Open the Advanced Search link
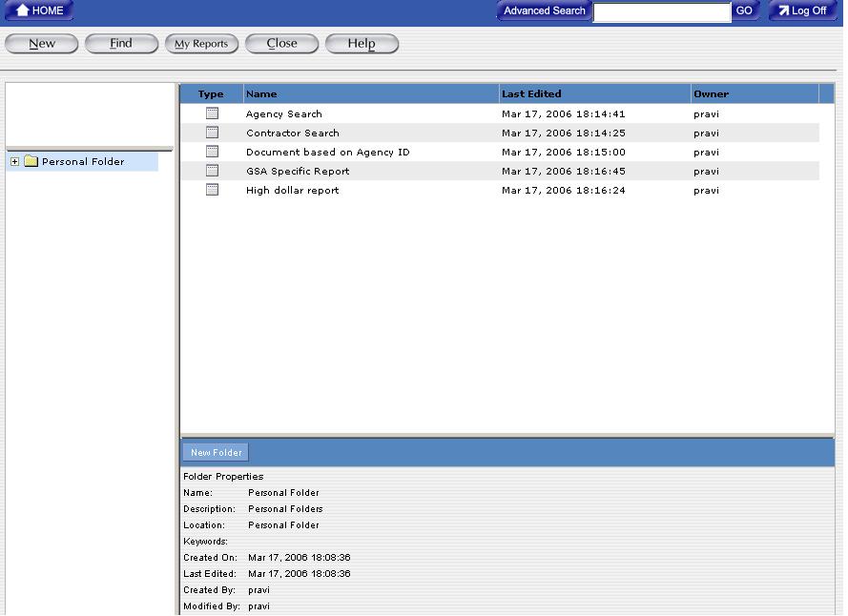Screen dimensions: 848x616 pyautogui.click(x=544, y=10)
